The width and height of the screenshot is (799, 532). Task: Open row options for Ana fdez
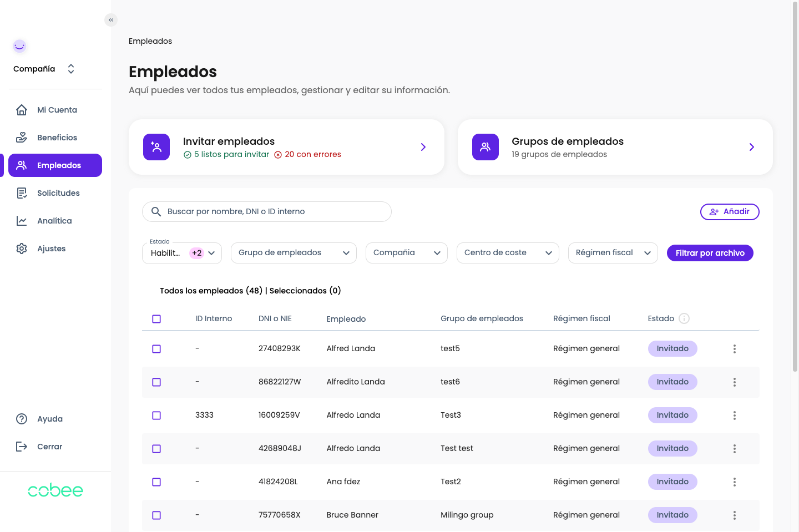734,482
